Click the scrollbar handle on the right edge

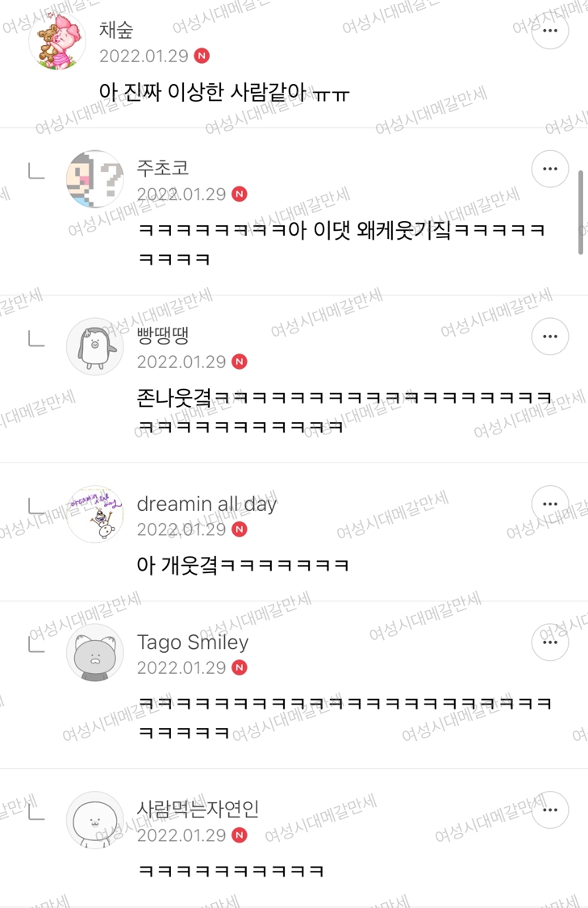point(581,212)
